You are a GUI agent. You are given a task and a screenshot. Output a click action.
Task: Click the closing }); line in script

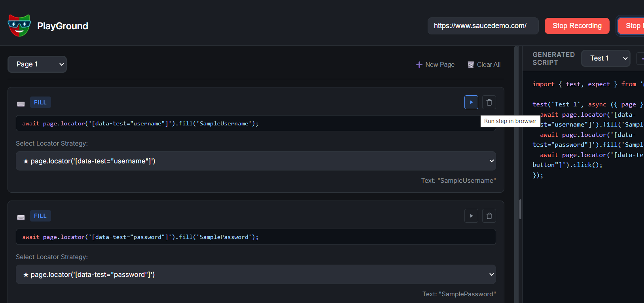538,175
